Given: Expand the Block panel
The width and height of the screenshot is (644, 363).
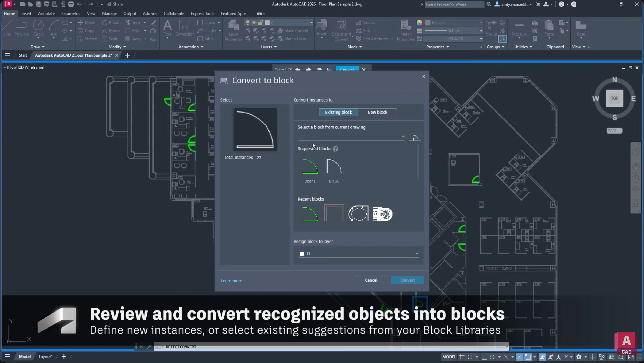Looking at the screenshot, I should [355, 47].
